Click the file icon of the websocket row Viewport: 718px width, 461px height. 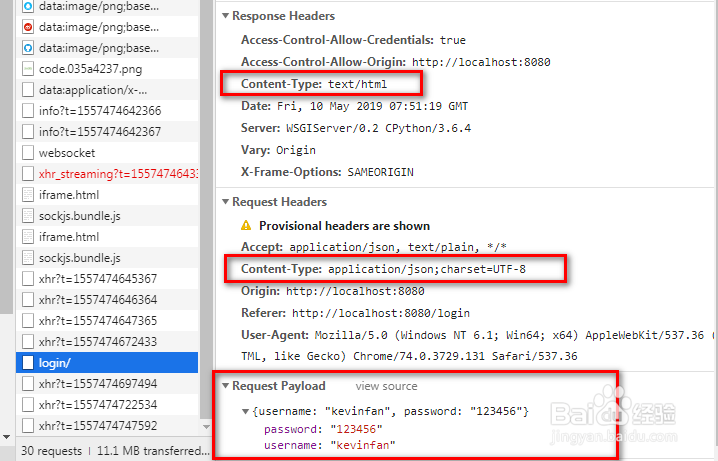pos(28,153)
